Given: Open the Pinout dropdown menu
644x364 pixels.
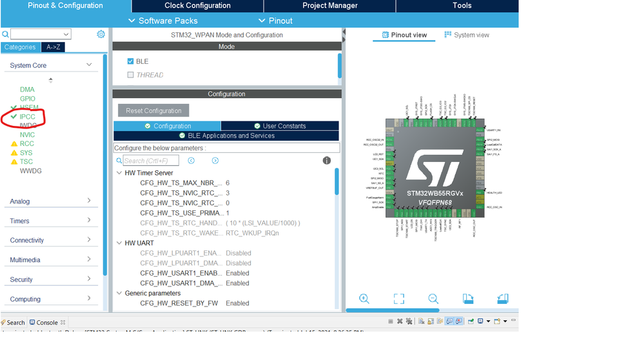Looking at the screenshot, I should point(276,21).
